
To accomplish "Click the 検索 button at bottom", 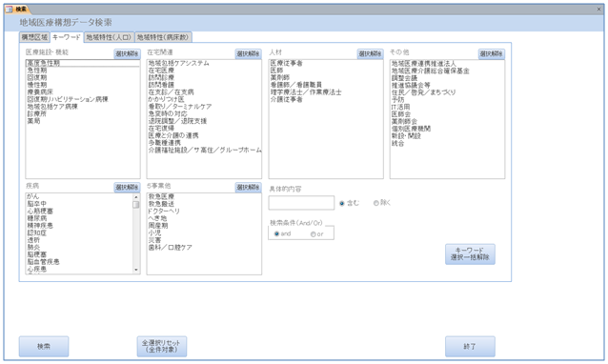I will click(44, 346).
